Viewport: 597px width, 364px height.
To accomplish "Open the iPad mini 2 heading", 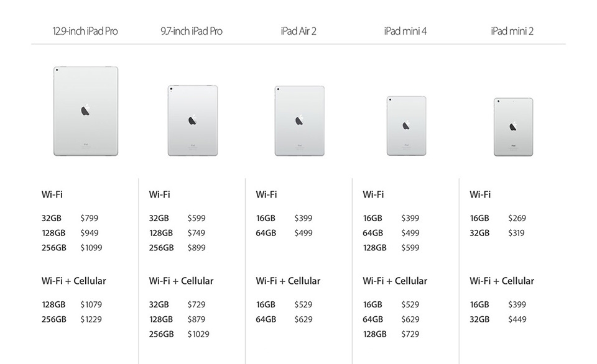I will click(512, 31).
